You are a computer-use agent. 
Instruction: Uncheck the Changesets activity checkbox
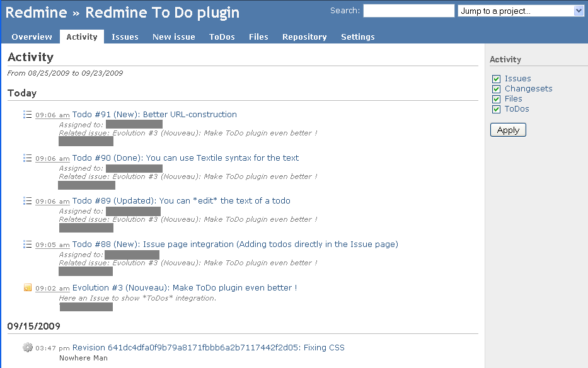[496, 89]
